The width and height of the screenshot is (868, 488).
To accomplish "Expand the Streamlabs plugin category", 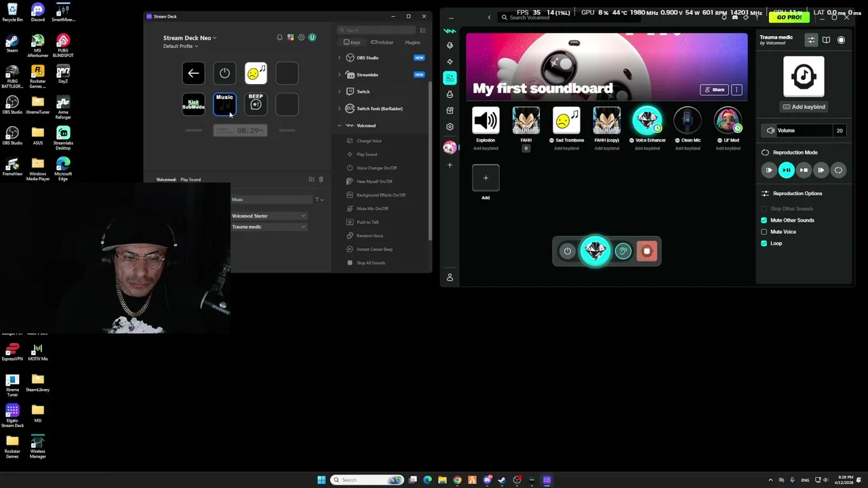I will (x=340, y=75).
